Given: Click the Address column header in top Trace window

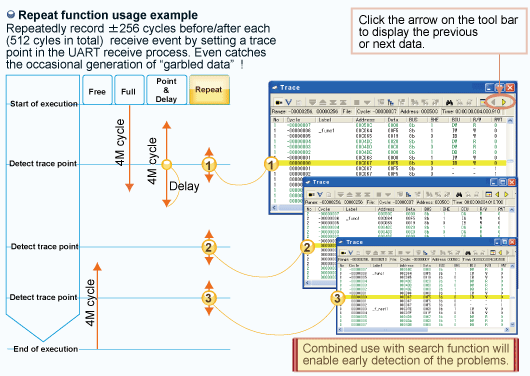Looking at the screenshot, I should click(x=366, y=120).
